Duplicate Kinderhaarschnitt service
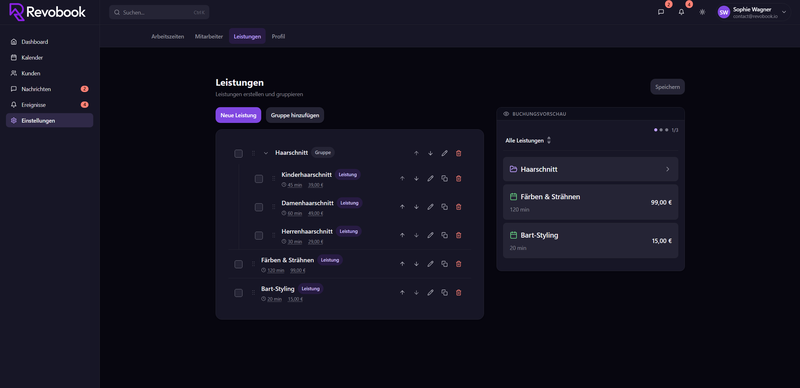The width and height of the screenshot is (800, 388). 444,178
